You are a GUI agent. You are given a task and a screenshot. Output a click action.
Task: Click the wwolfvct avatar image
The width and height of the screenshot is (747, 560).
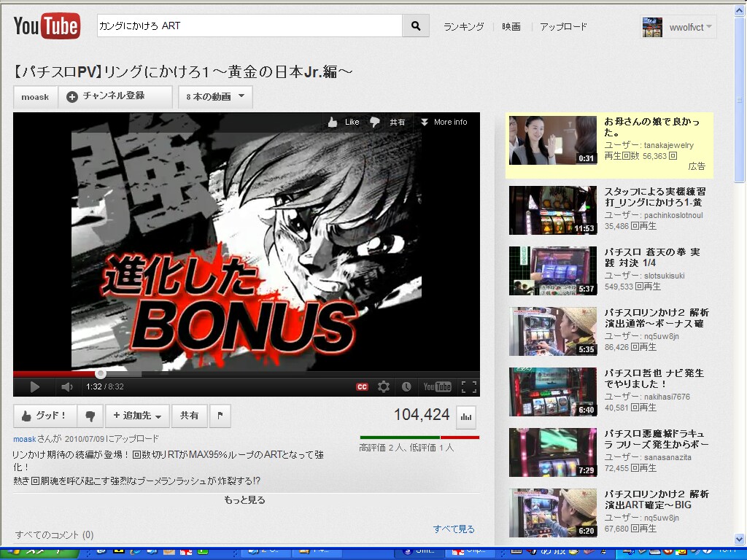(x=652, y=27)
